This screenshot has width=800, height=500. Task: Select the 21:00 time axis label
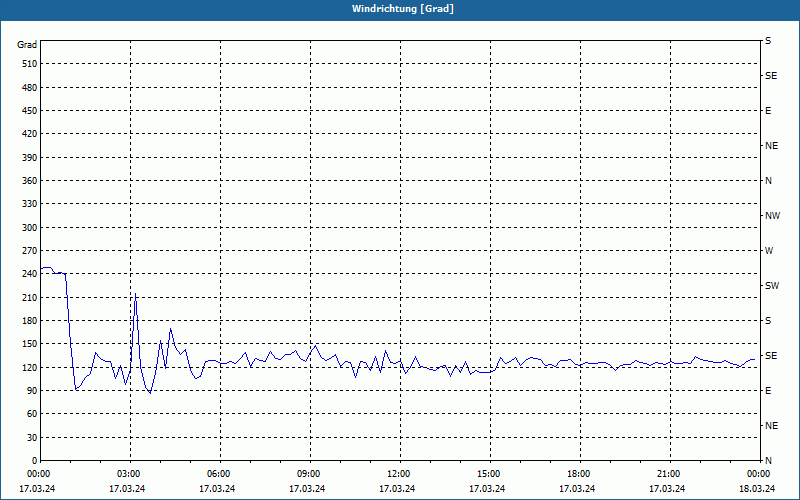(669, 474)
